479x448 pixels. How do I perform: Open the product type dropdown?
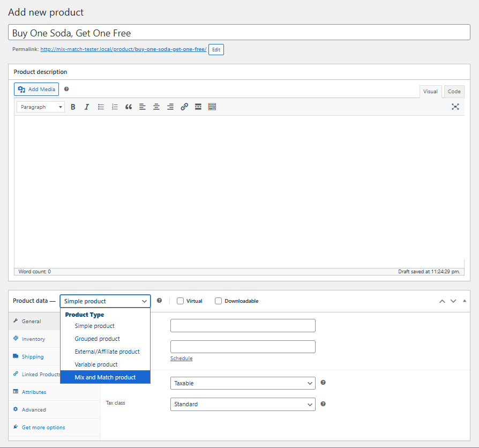105,301
